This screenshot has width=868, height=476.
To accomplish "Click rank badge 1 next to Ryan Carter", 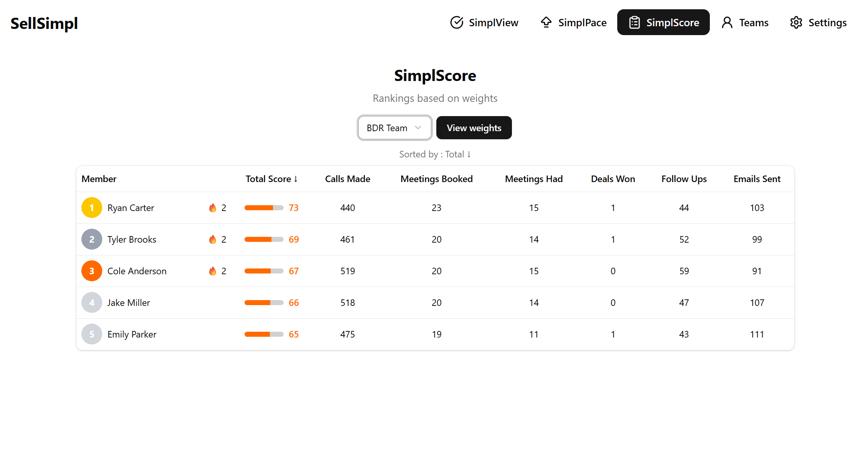I will (x=91, y=208).
